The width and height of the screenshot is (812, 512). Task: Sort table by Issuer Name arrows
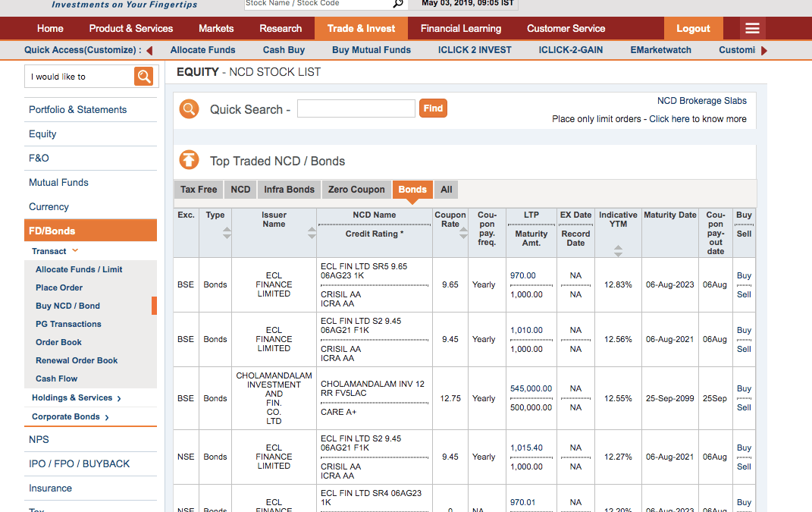coord(312,233)
